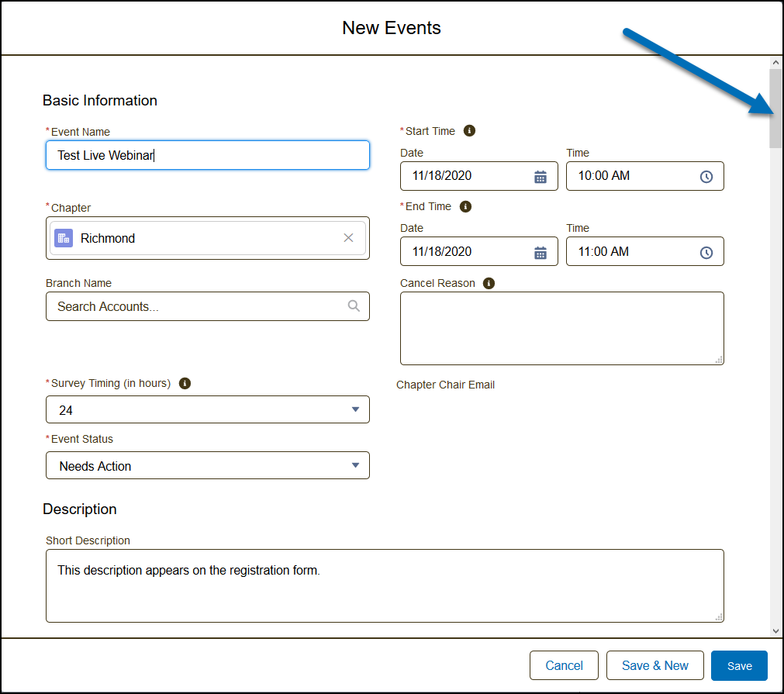Focus the Cancel Reason text area
The image size is (784, 694).
(561, 327)
